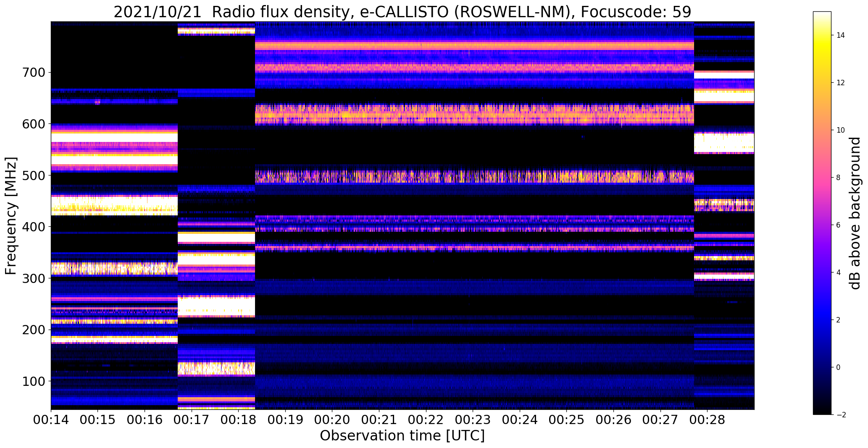868x448 pixels.
Task: Click the 00:28 time tick label
Action: click(707, 420)
